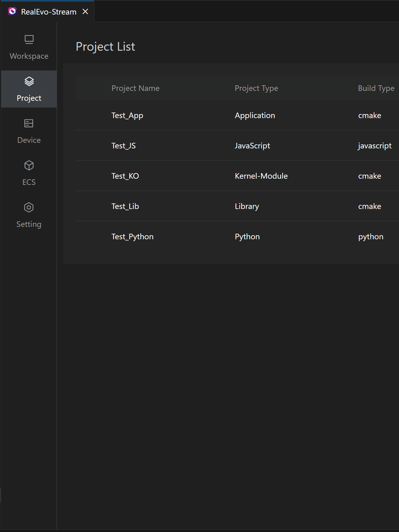Image resolution: width=399 pixels, height=532 pixels.
Task: Select the Test_Python project name
Action: pos(132,237)
